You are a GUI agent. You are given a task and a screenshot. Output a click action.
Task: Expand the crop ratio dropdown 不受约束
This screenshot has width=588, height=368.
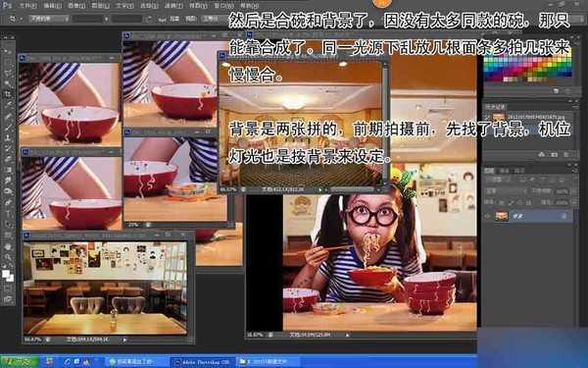tap(49, 19)
